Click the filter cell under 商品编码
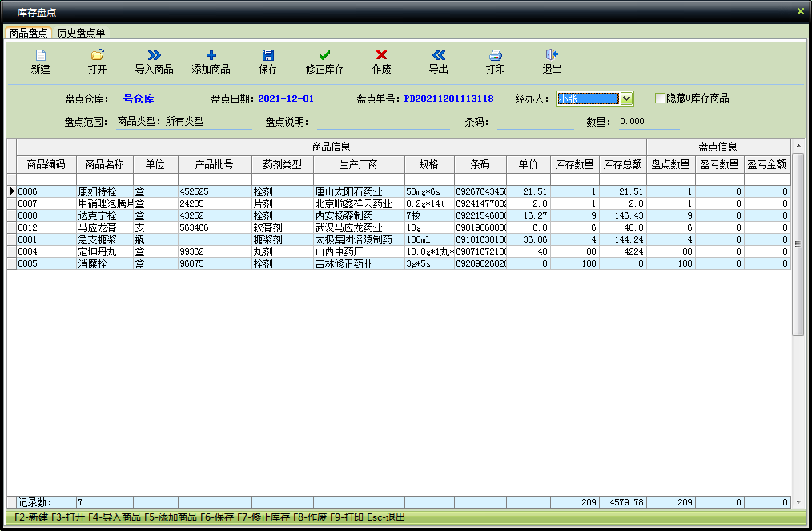Viewport: 812px width, 531px height. click(46, 179)
